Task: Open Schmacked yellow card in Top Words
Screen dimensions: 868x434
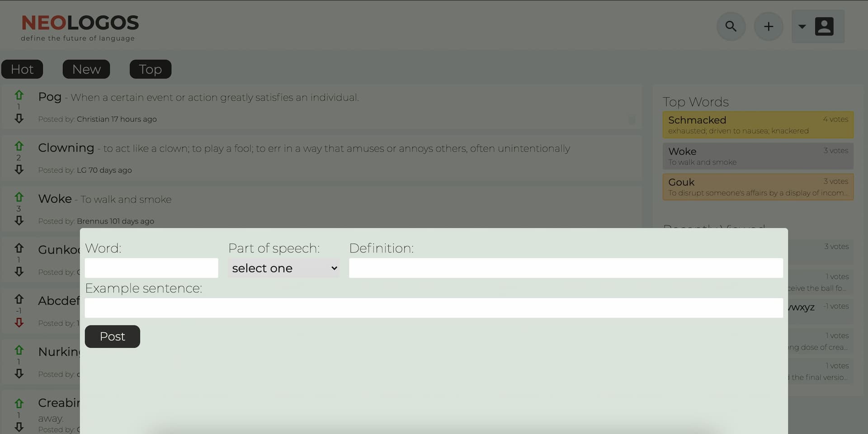Action: point(758,125)
